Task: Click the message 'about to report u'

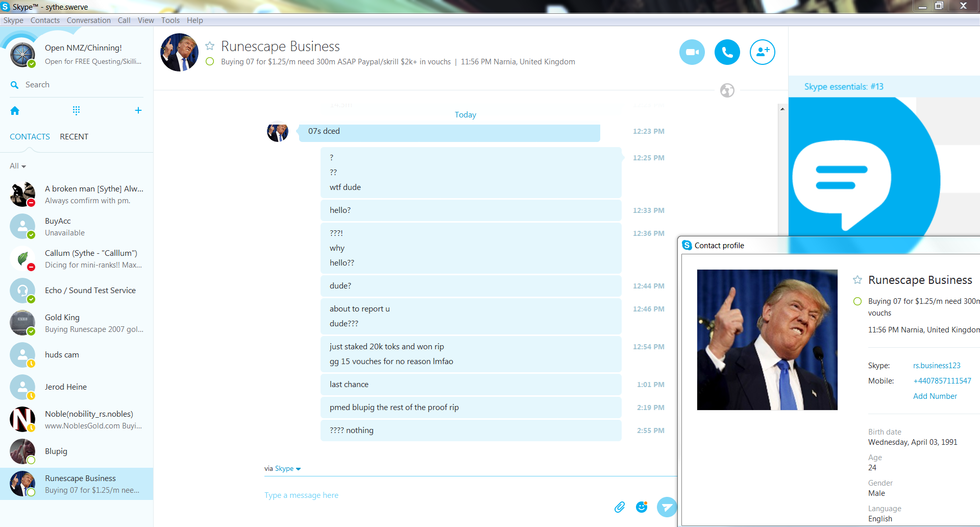Action: [359, 309]
